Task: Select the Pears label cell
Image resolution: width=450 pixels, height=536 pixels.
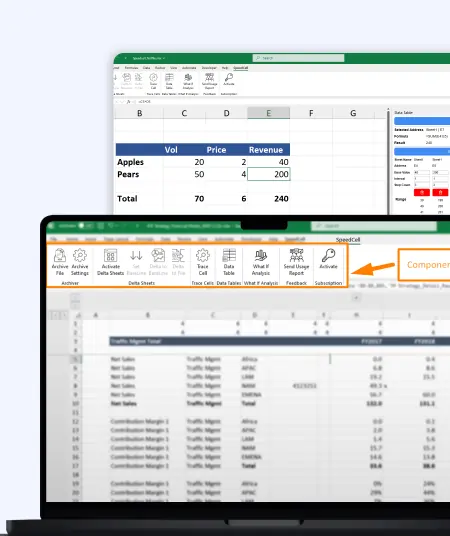Action: (x=140, y=174)
